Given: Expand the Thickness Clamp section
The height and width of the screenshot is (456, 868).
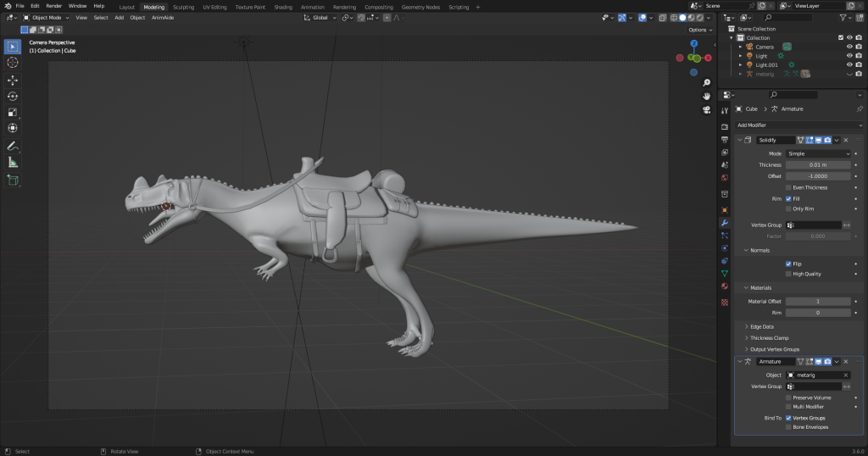Looking at the screenshot, I should [x=769, y=338].
